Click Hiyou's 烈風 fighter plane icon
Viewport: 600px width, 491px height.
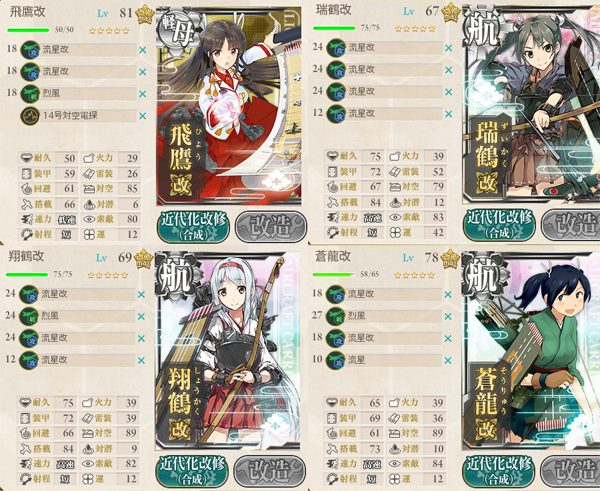pos(30,94)
